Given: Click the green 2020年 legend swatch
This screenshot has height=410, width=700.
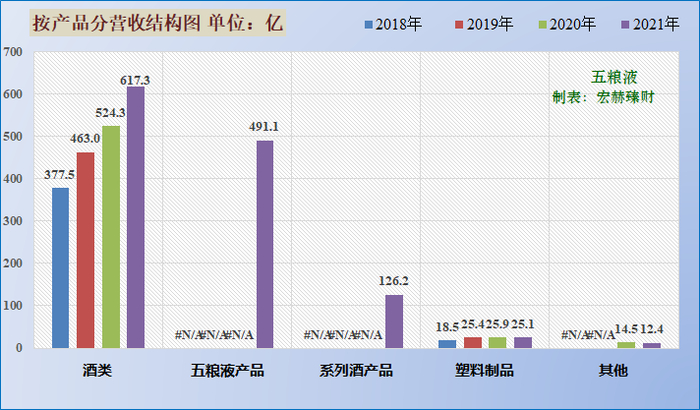Looking at the screenshot, I should [x=543, y=25].
